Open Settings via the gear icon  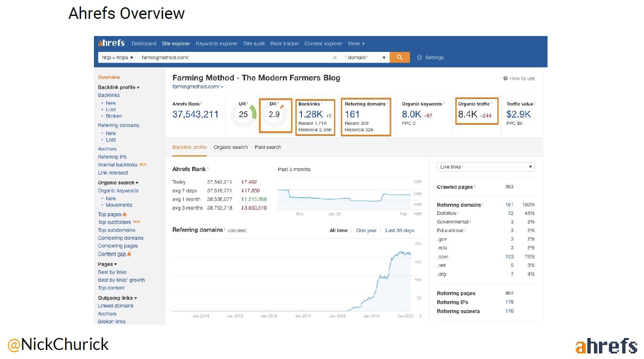pos(419,57)
